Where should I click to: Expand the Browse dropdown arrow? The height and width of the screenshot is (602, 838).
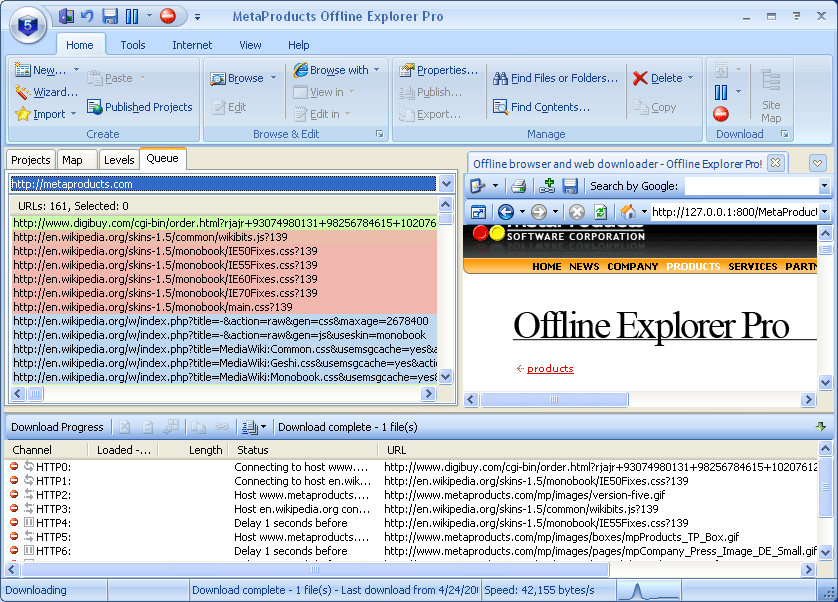(x=274, y=78)
